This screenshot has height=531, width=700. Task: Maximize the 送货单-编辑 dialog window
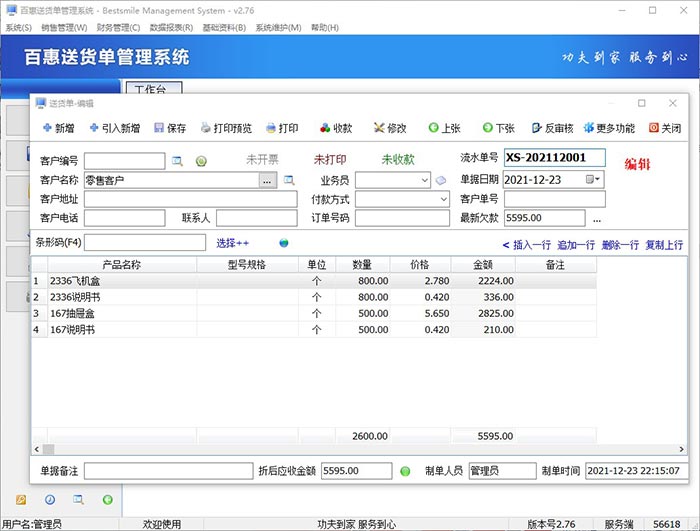pyautogui.click(x=642, y=103)
